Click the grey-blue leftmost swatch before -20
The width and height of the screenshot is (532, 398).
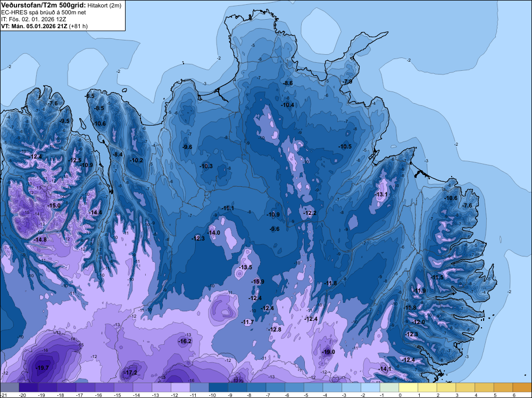coord(10,387)
